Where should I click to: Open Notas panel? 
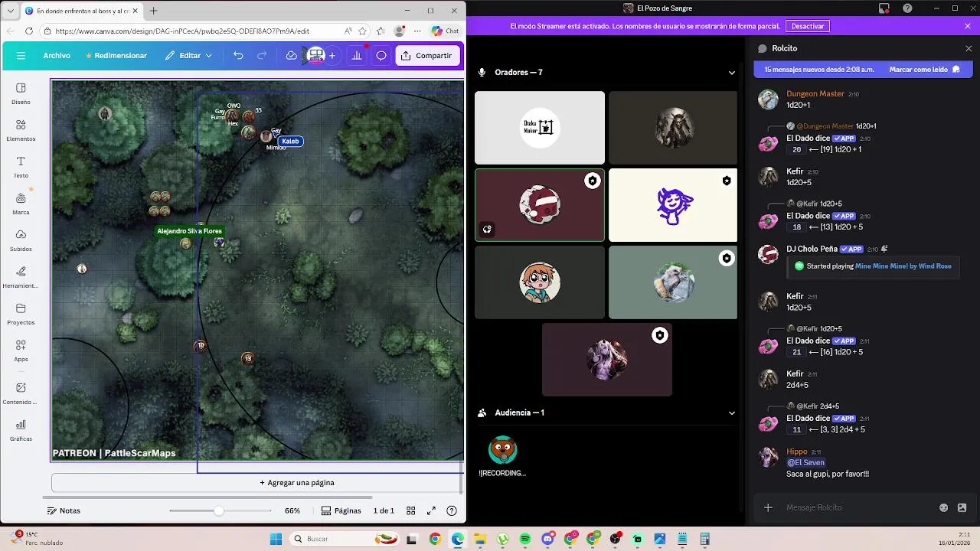64,510
